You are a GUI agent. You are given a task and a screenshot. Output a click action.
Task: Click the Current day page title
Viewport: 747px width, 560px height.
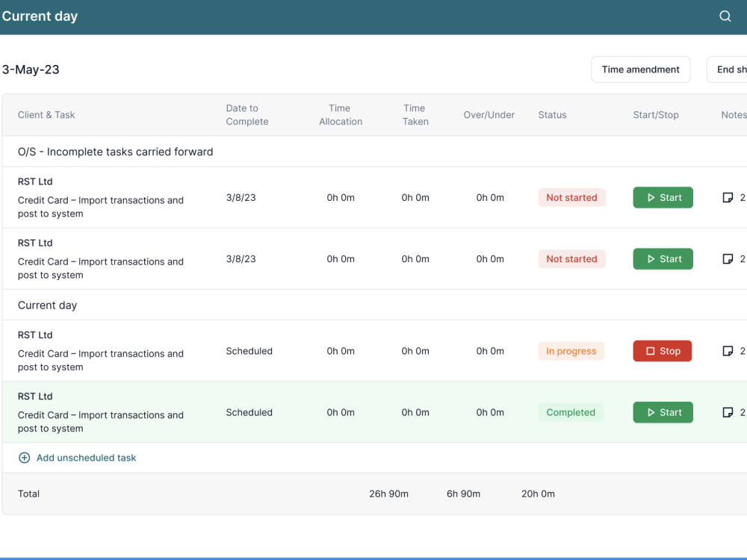tap(40, 16)
